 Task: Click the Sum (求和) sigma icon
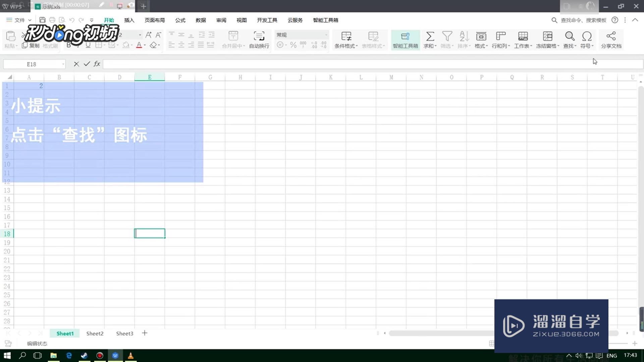click(430, 36)
